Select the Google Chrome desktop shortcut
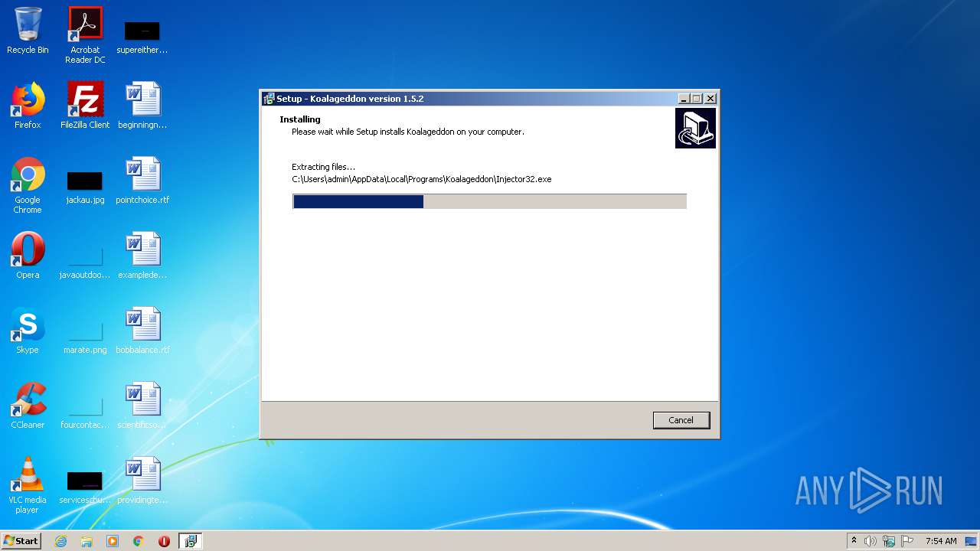 point(28,185)
